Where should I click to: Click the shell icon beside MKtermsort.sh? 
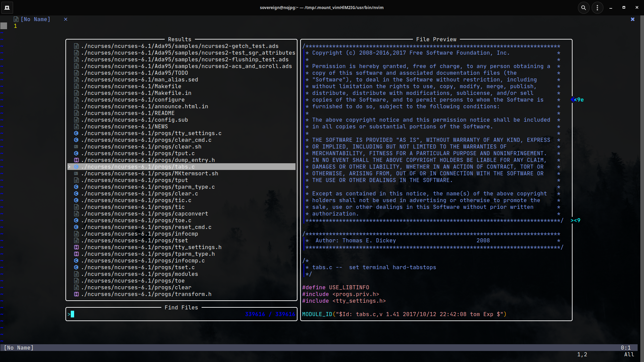click(76, 173)
